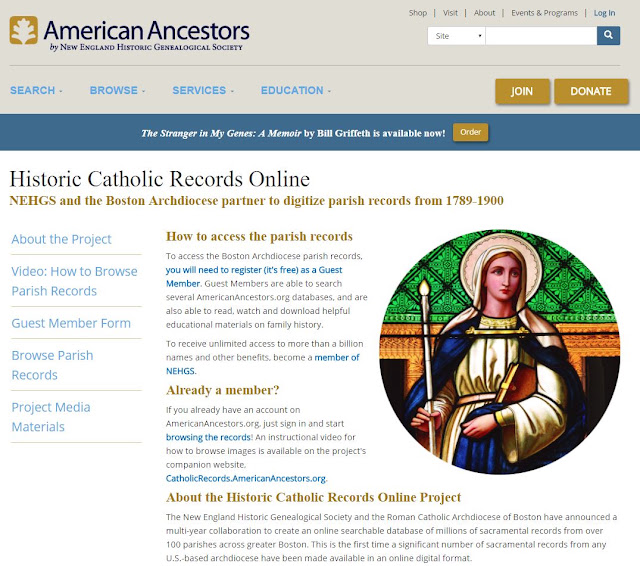Screen dimensions: 640x566
Task: Click the DONATE button
Action: coord(591,91)
